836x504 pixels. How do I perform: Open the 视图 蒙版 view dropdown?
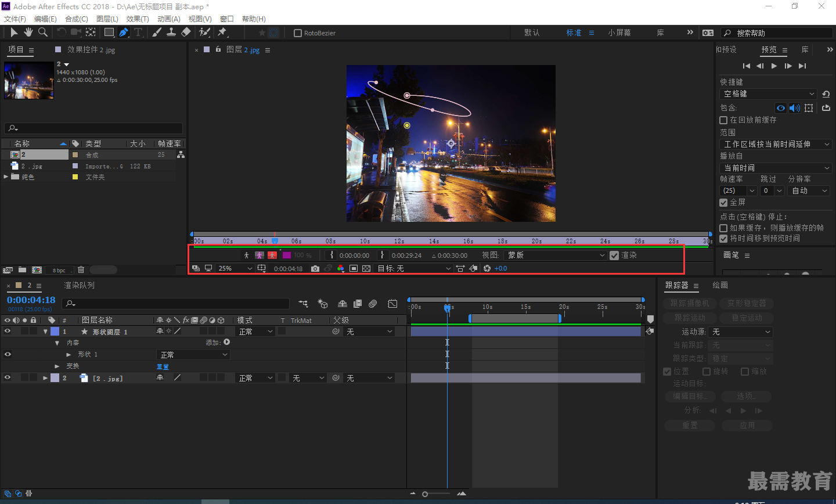tap(556, 255)
